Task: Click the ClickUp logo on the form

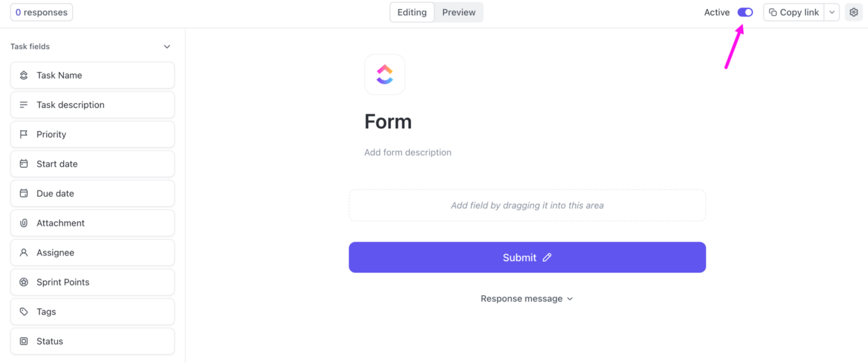Action: pos(385,74)
